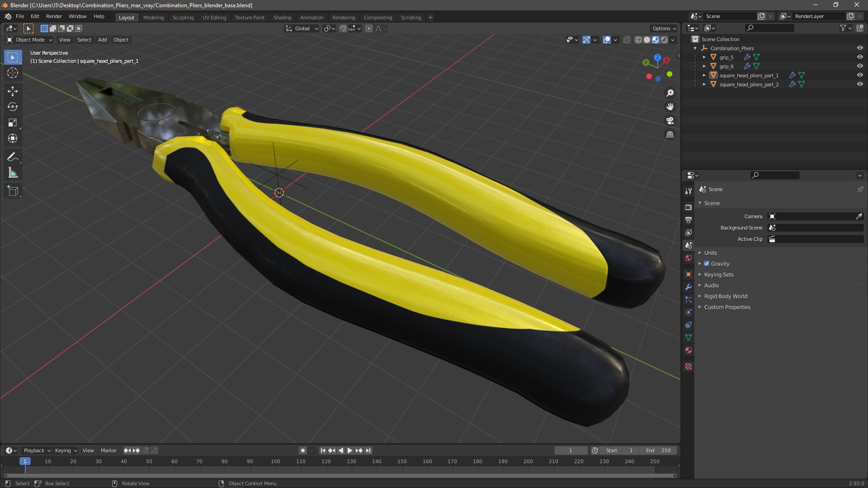This screenshot has height=488, width=868.
Task: Switch to the UV Editing workspace tab
Action: [x=214, y=17]
